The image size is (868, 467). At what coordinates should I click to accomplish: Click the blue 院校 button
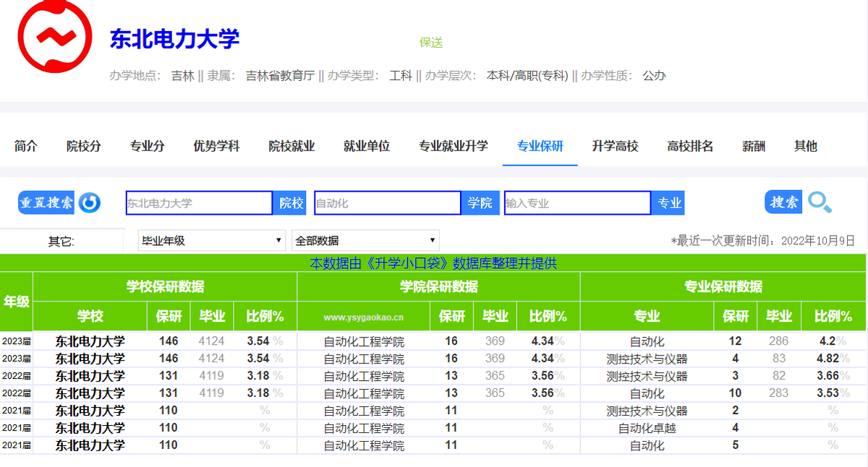[x=292, y=203]
